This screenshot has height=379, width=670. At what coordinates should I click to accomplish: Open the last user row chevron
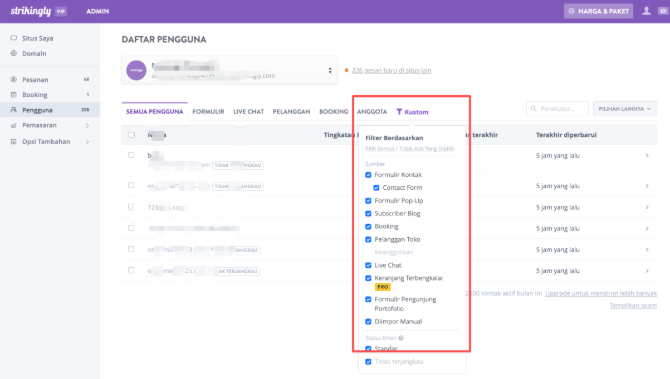pos(647,271)
